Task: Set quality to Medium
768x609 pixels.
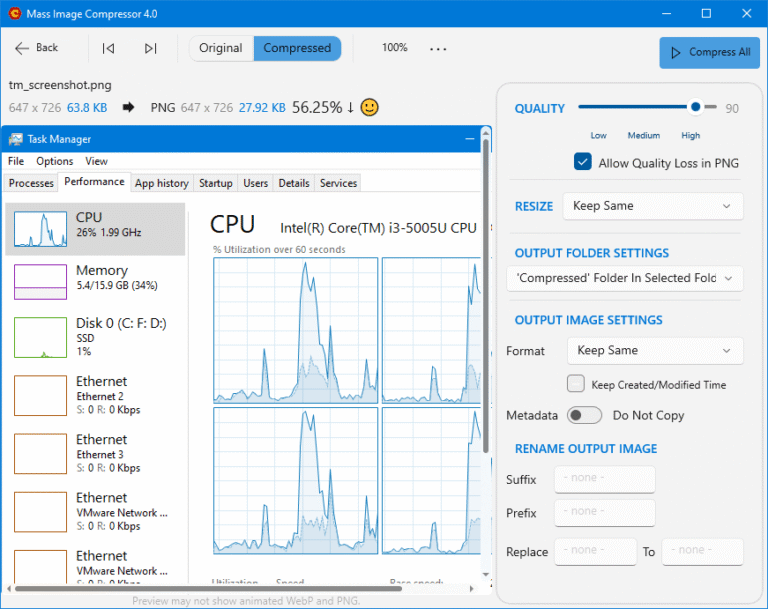Action: pyautogui.click(x=644, y=135)
